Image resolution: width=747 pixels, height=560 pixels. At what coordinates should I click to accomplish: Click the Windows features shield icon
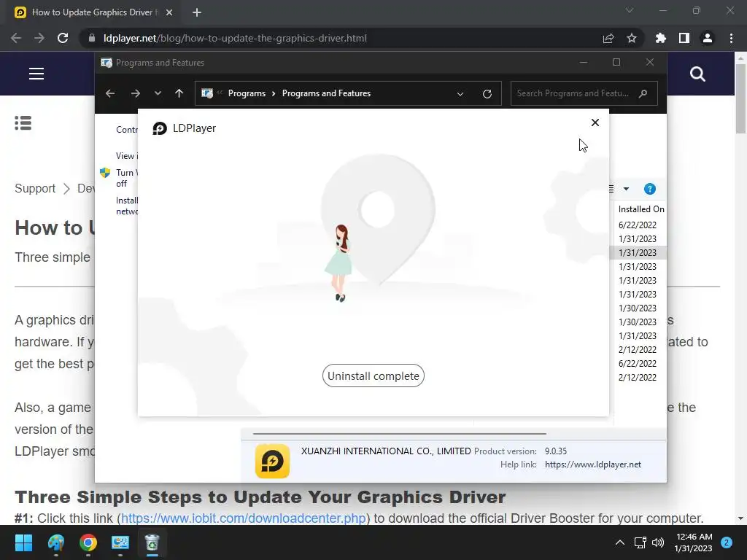pos(105,172)
